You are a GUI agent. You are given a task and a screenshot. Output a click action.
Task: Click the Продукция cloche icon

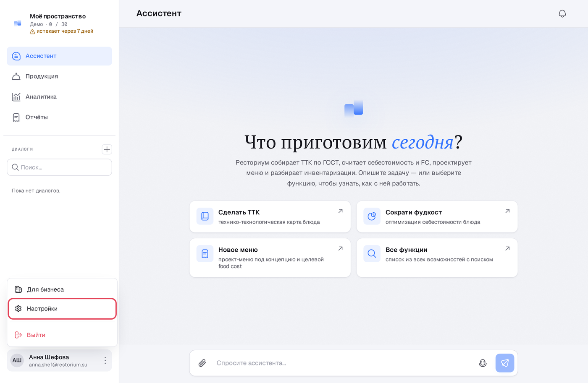pyautogui.click(x=16, y=76)
